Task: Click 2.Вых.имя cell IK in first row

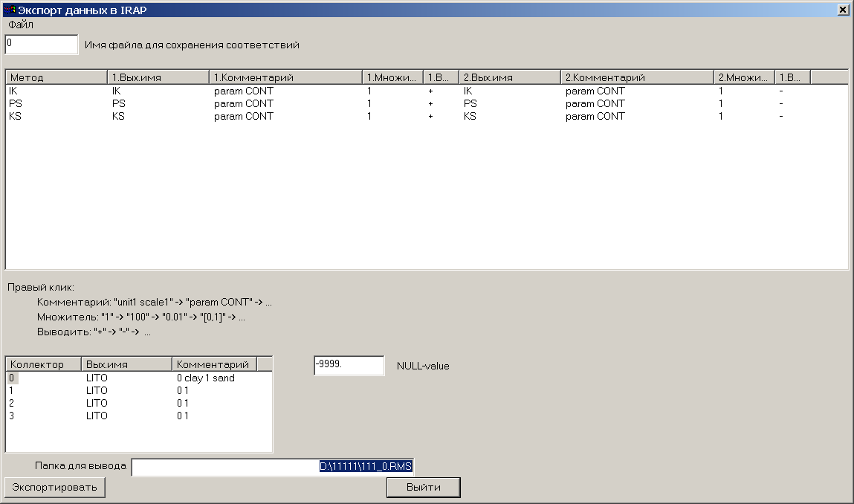Action: 468,91
